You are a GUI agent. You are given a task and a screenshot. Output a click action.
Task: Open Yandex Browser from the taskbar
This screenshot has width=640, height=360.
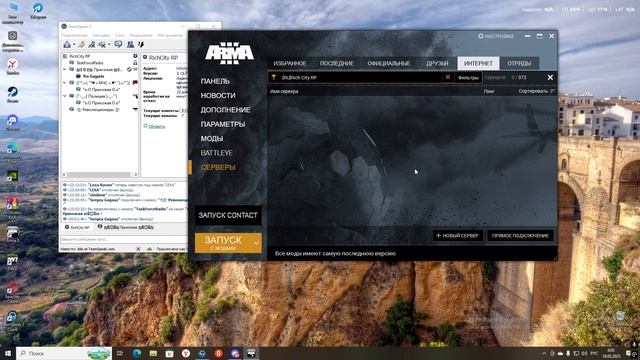186,353
